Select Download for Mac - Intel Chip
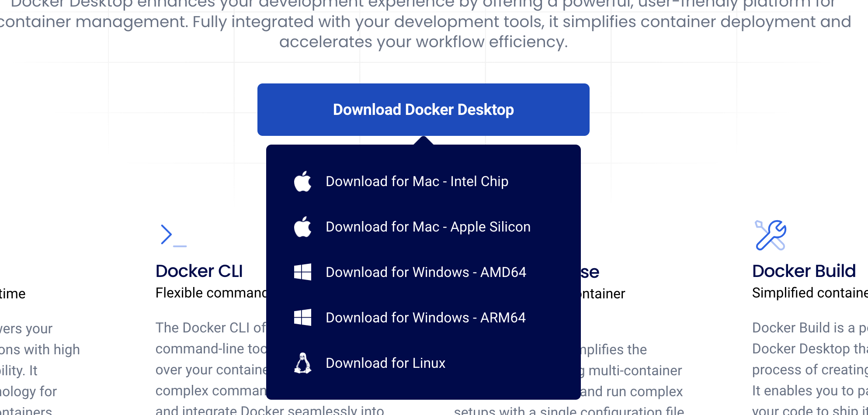The image size is (868, 415). pyautogui.click(x=417, y=181)
